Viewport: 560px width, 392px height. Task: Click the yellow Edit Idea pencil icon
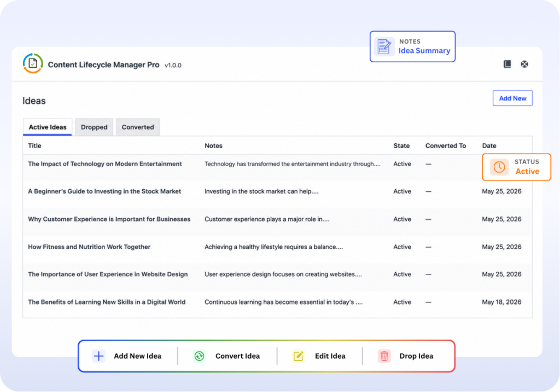pyautogui.click(x=298, y=356)
